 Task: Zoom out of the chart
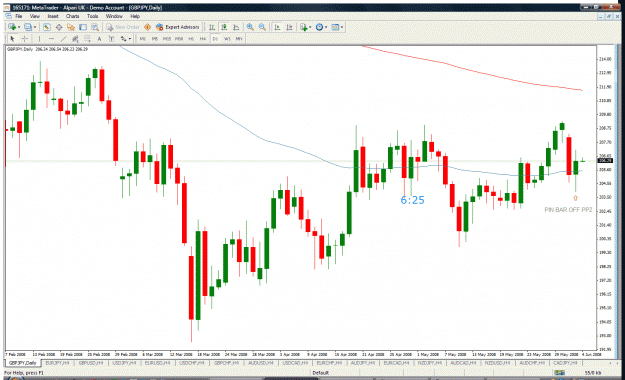pos(262,27)
